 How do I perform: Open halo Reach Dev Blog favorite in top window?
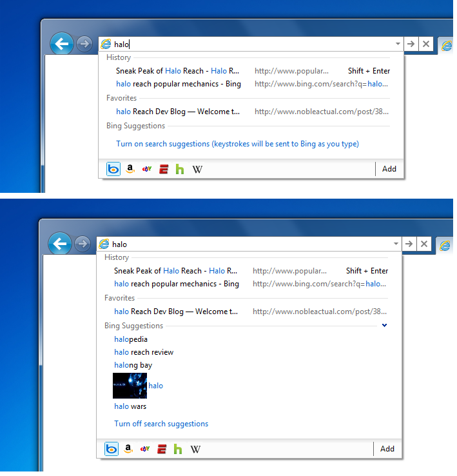coord(178,112)
